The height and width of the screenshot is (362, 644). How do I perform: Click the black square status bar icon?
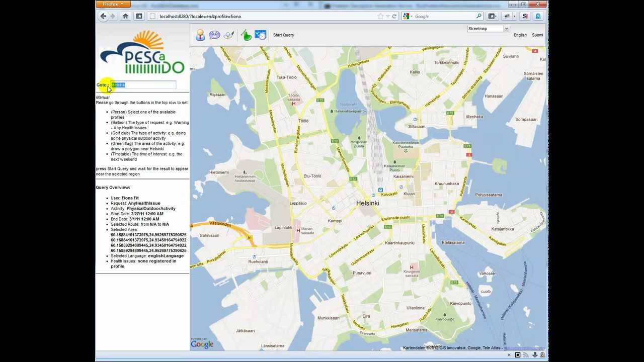(x=518, y=355)
